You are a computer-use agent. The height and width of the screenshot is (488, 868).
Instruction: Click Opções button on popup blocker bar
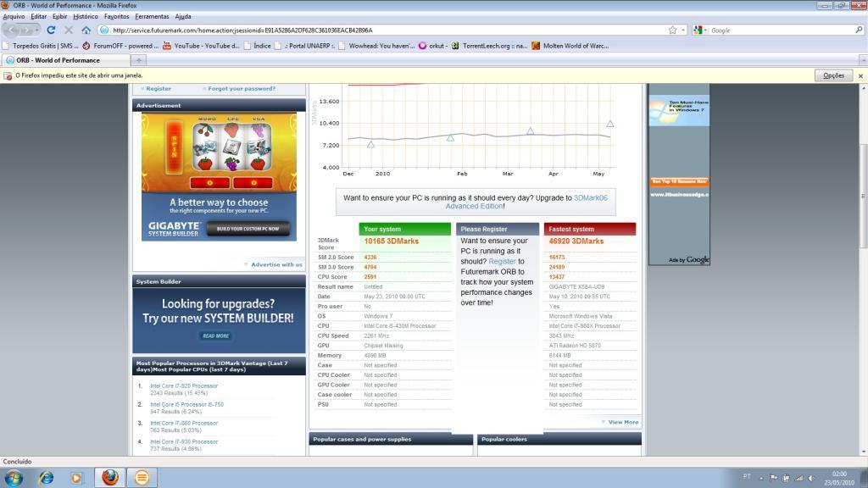pos(833,75)
